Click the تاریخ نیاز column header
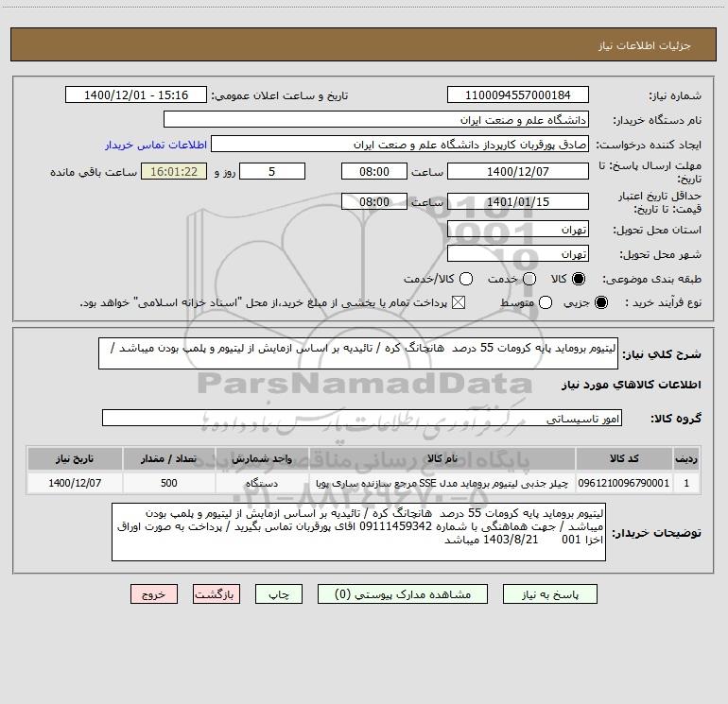Viewport: 728px width, 704px height. (75, 458)
